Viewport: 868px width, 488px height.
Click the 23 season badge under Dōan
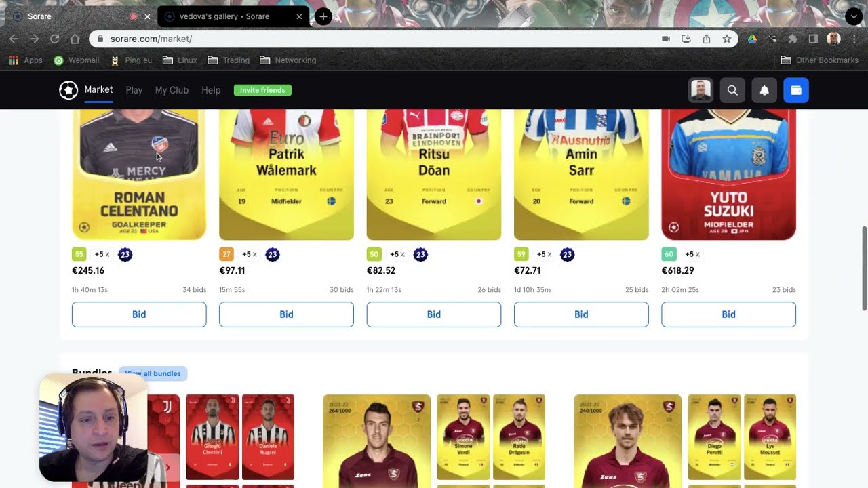[x=420, y=255]
